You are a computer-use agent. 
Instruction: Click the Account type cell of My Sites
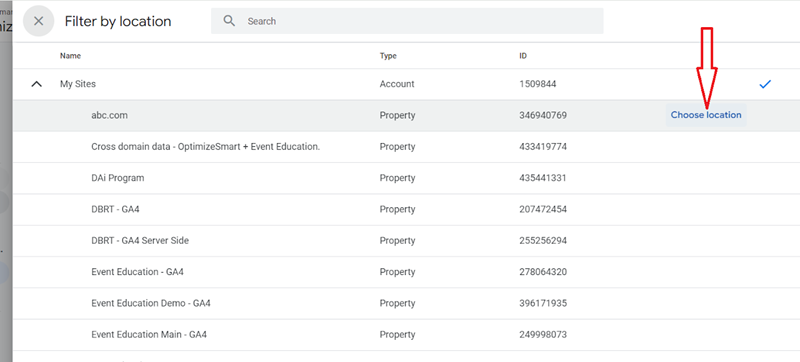[x=397, y=84]
